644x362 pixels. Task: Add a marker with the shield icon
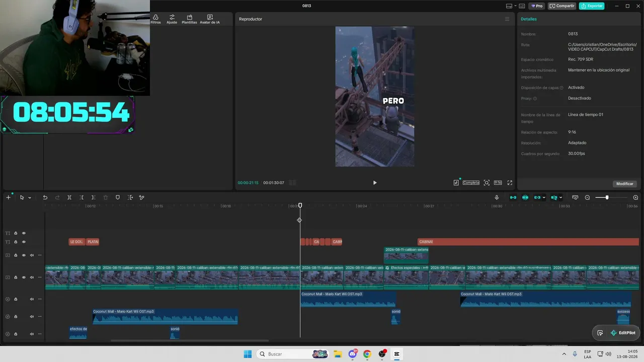[118, 198]
